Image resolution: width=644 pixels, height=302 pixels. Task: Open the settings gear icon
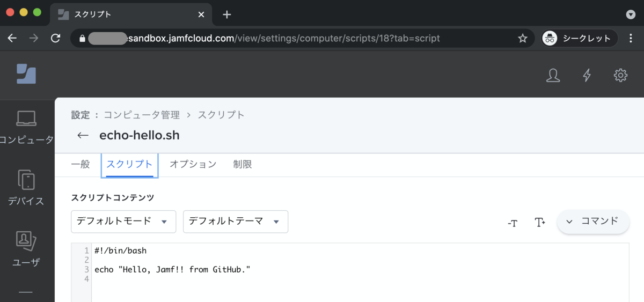click(620, 76)
